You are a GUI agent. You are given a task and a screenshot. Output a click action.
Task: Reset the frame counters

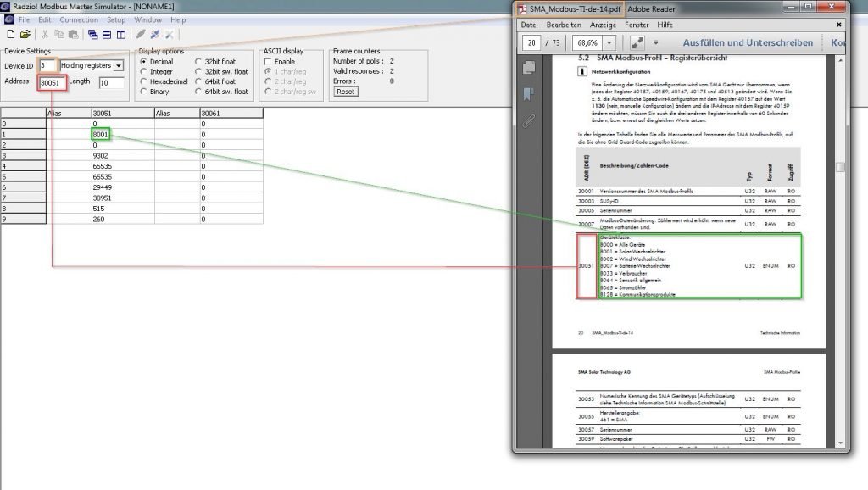click(x=346, y=92)
